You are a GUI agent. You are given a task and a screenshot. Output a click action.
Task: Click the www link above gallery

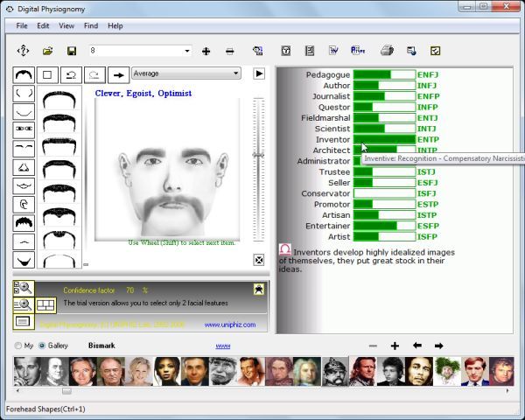click(x=222, y=346)
